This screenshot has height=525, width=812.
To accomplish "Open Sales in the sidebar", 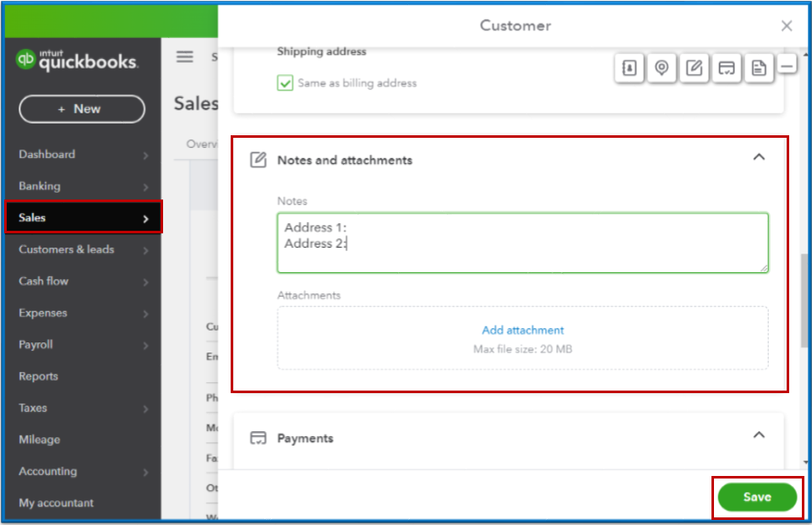I will (x=83, y=217).
